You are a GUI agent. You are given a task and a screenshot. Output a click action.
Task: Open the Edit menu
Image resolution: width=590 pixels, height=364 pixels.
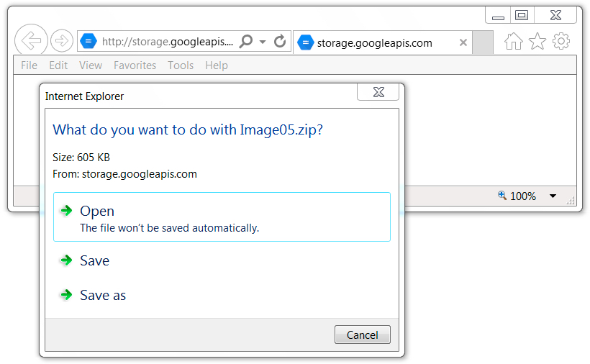click(x=58, y=65)
